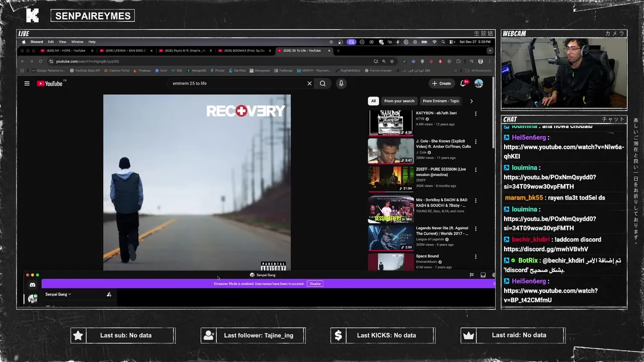Open the YouTube account avatar menu
Viewport: 644px width, 362px height.
(478, 83)
